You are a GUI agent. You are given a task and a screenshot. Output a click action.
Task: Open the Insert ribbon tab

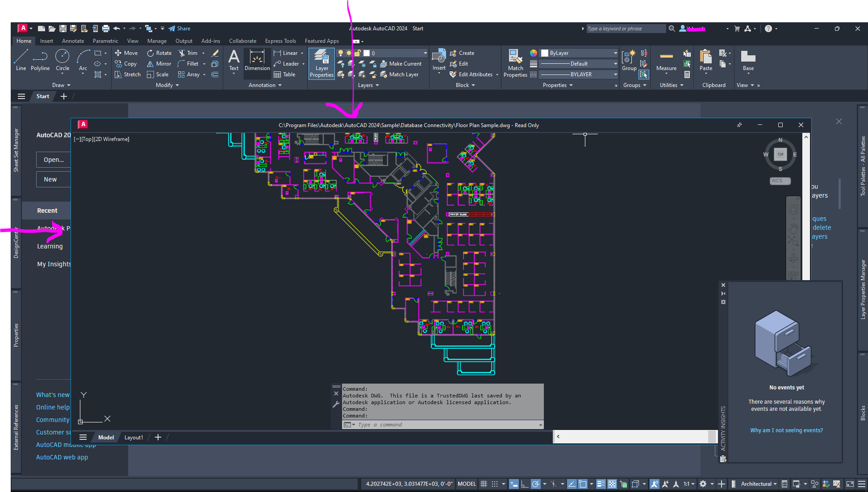[46, 41]
